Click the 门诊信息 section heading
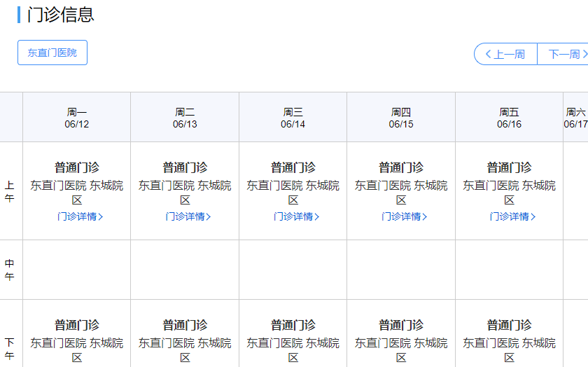This screenshot has height=367, width=588. (60, 15)
